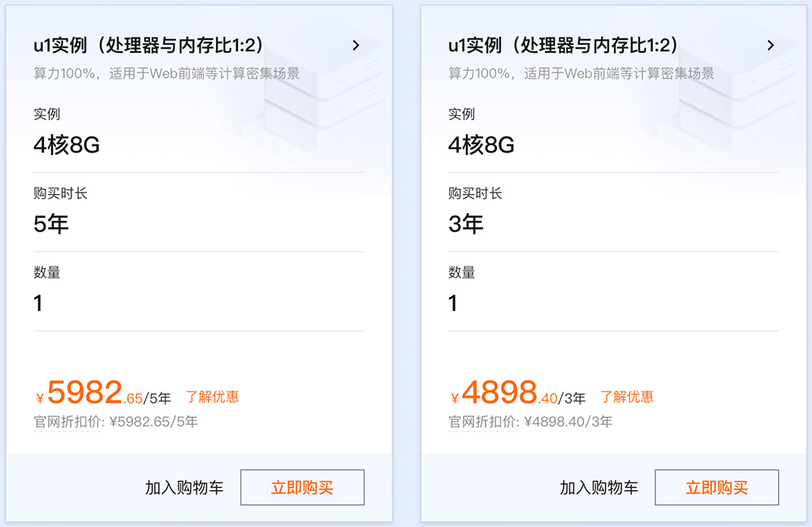Choose the 4核8G instance in the right card
Viewport: 812px width, 527px height.
tap(482, 145)
